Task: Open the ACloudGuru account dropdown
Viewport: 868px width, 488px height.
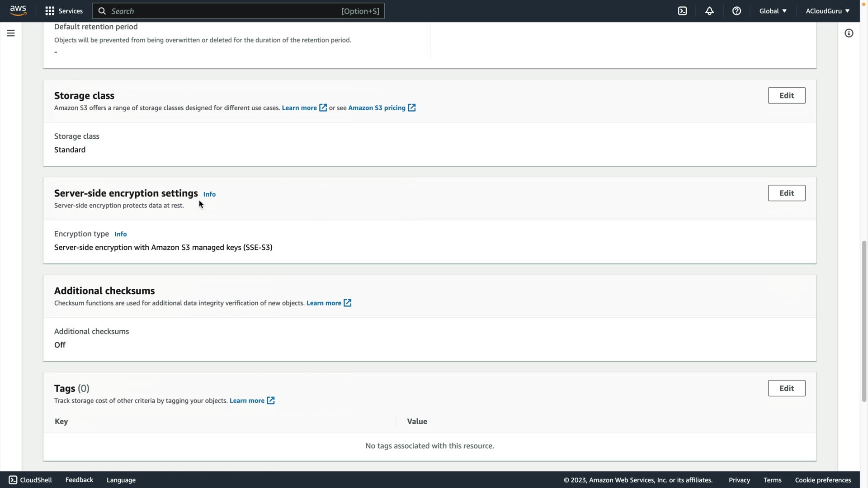Action: click(827, 11)
